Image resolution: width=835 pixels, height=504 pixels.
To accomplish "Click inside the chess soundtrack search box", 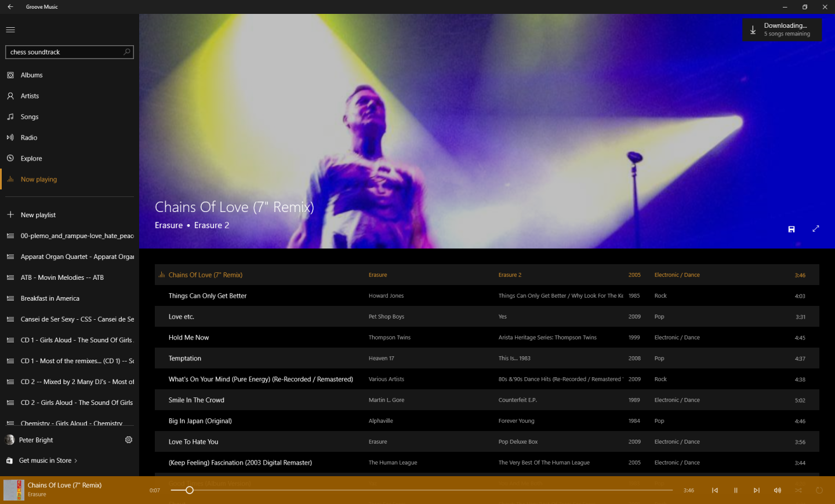I will [58, 52].
